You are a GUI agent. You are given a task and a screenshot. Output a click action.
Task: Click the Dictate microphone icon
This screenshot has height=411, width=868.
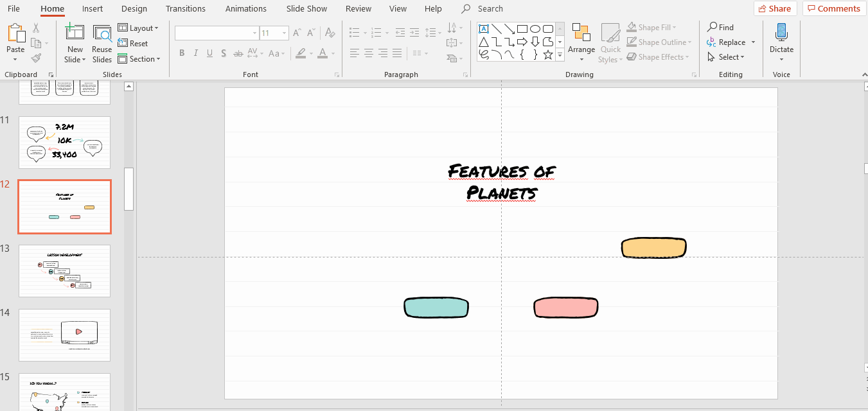click(781, 32)
